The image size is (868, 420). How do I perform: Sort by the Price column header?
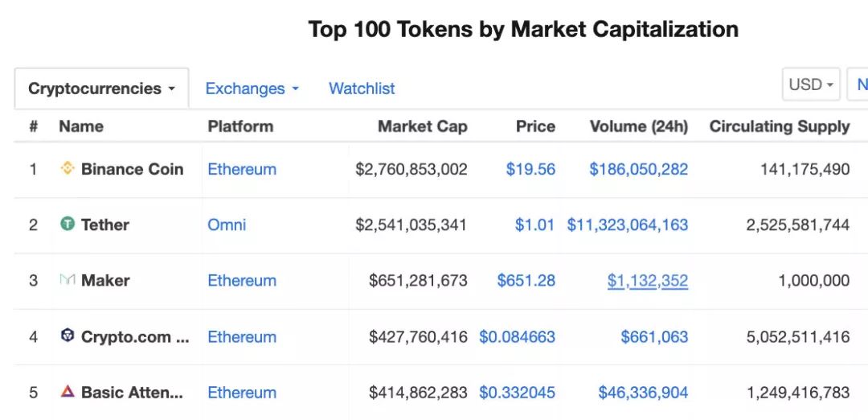[x=535, y=126]
